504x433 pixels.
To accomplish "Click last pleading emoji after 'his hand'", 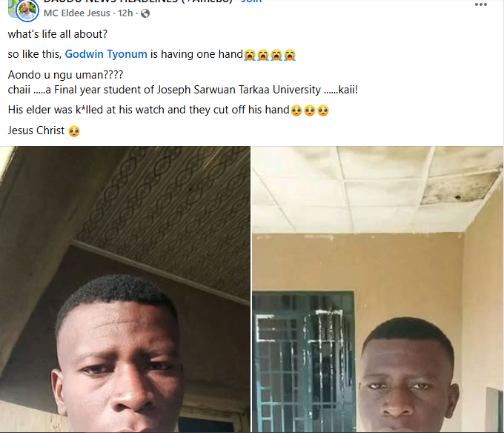I will pos(323,110).
